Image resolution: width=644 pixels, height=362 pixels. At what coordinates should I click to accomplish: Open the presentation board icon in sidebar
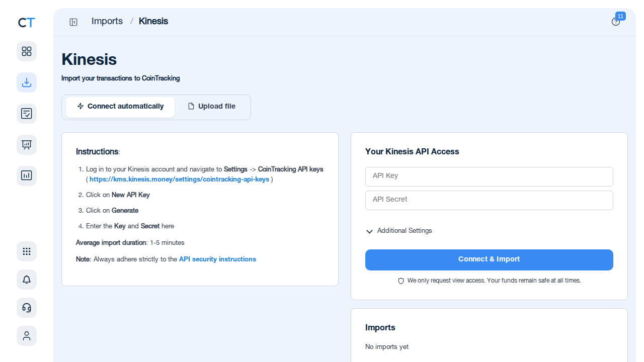[27, 145]
